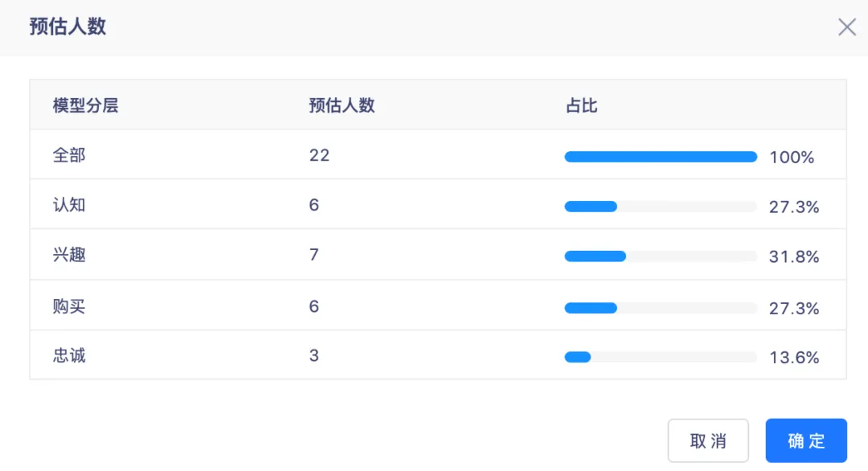
Task: Select the 忠诚 row label
Action: (69, 355)
